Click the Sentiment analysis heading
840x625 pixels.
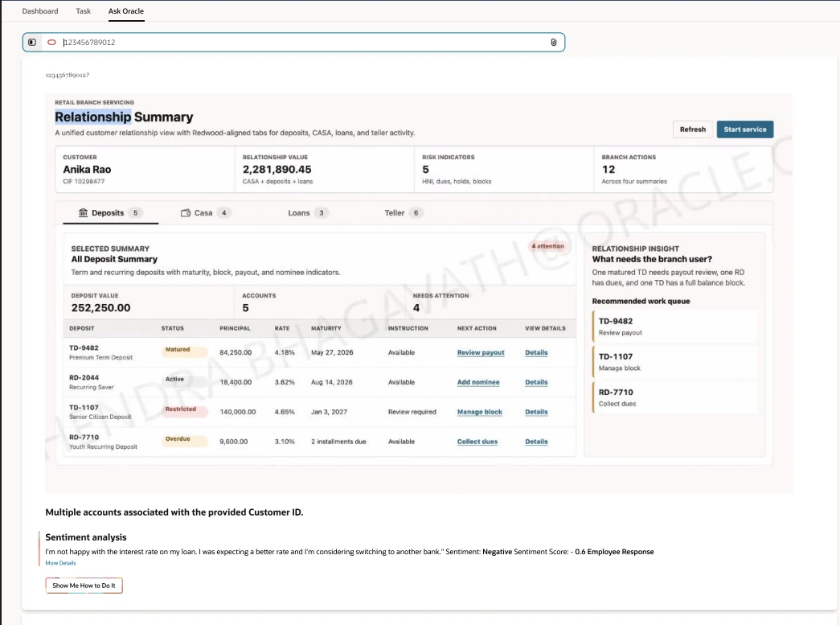click(86, 537)
